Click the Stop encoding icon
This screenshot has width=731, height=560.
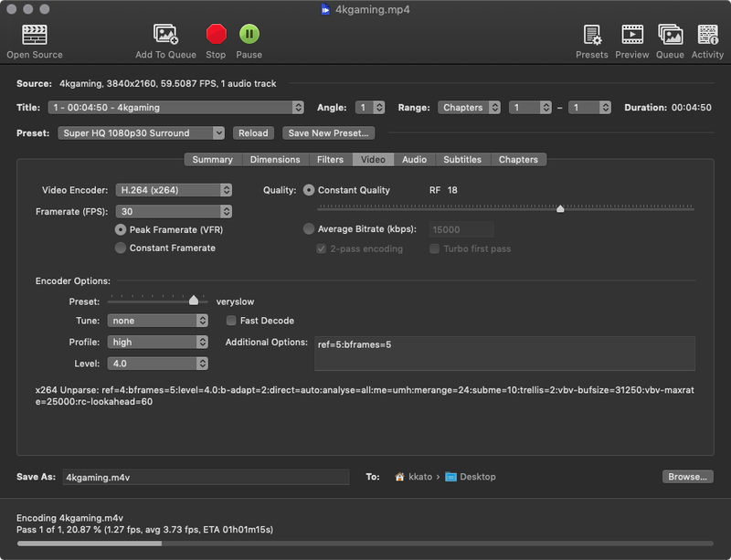(x=216, y=37)
